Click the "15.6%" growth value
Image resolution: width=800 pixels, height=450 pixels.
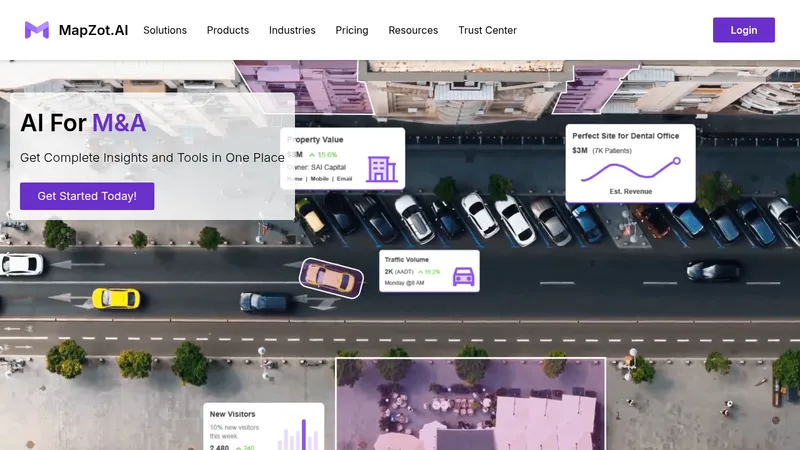pyautogui.click(x=327, y=155)
